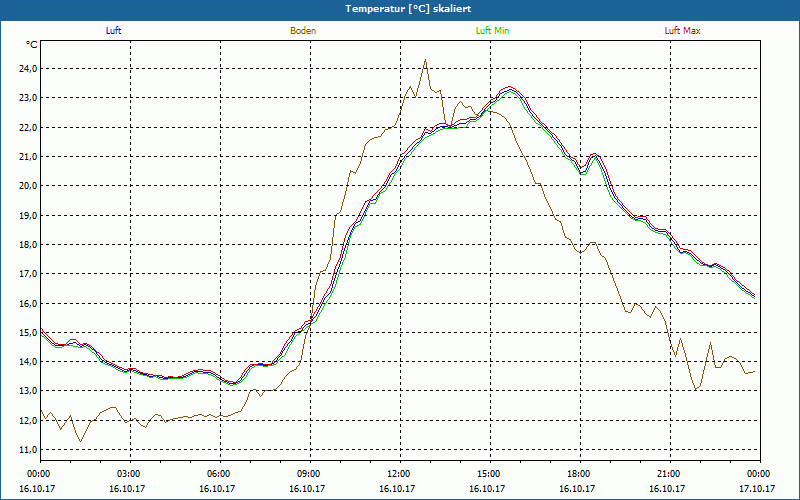The height and width of the screenshot is (500, 800).
Task: Click the 18:00 time axis label
Action: click(580, 474)
